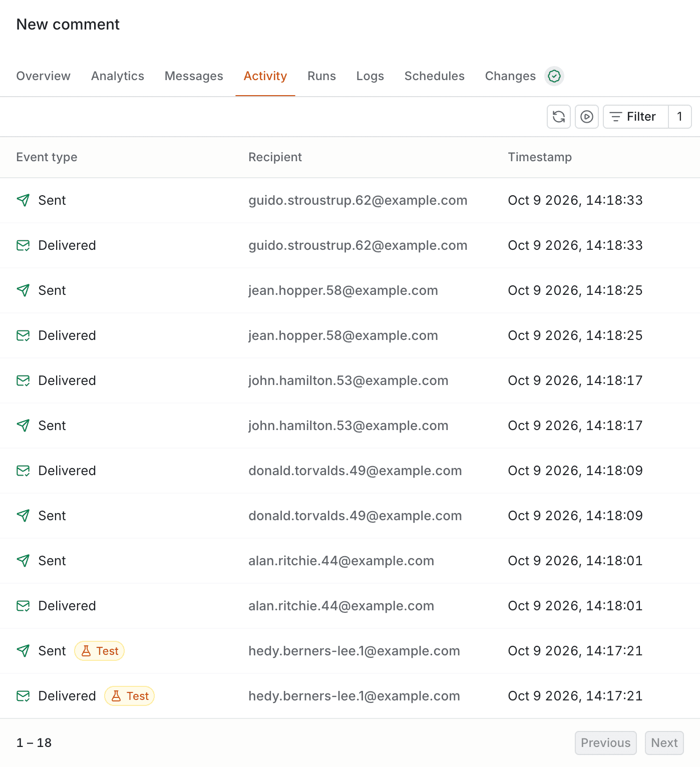This screenshot has height=767, width=700.
Task: Open the Filter button
Action: pyautogui.click(x=636, y=117)
